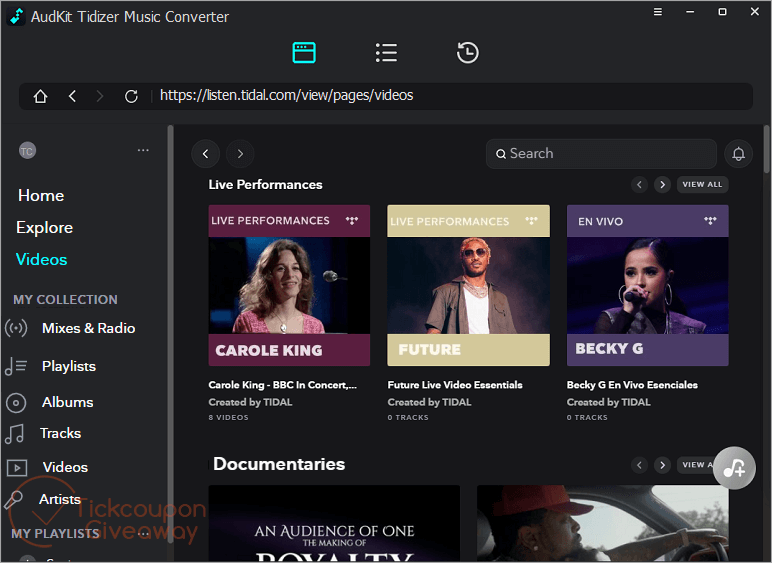
Task: Open Playlists in My Collection
Action: coord(69,366)
